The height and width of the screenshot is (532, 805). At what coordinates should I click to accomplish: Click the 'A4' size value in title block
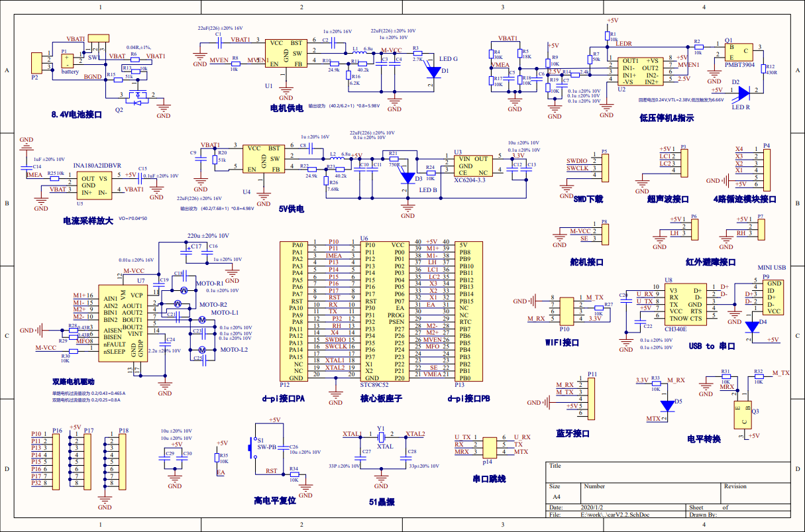[x=557, y=496]
